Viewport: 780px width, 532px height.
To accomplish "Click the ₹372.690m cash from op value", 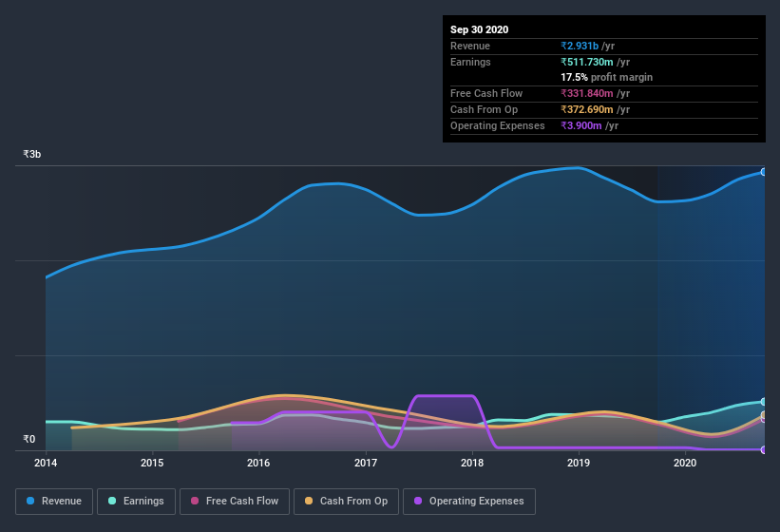I will 587,109.
